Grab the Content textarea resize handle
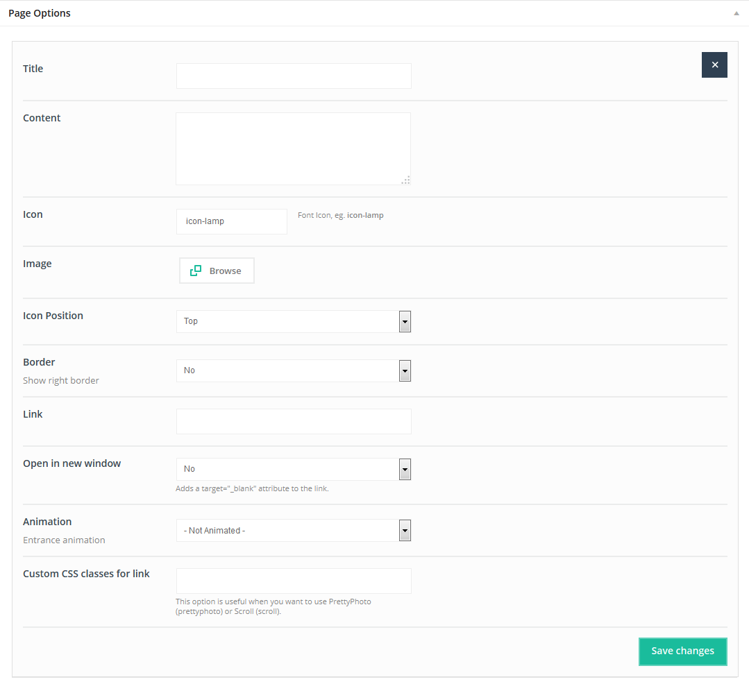 click(x=405, y=180)
